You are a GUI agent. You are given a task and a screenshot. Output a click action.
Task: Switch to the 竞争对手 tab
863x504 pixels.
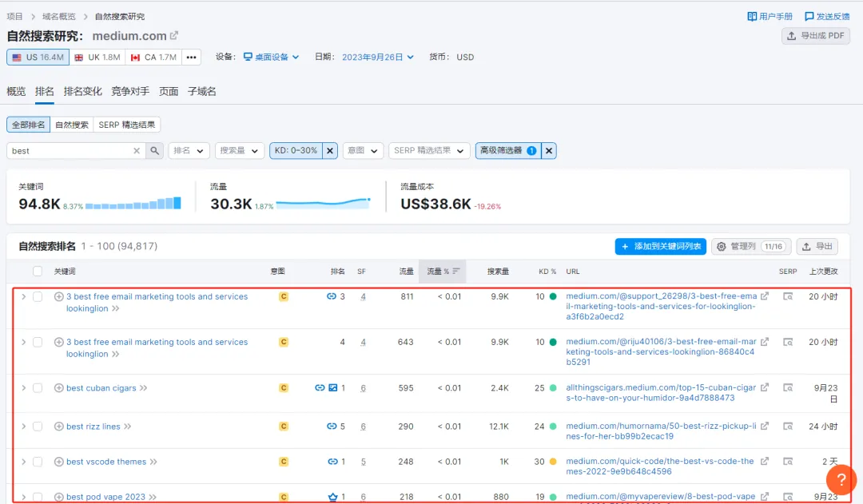coord(130,91)
